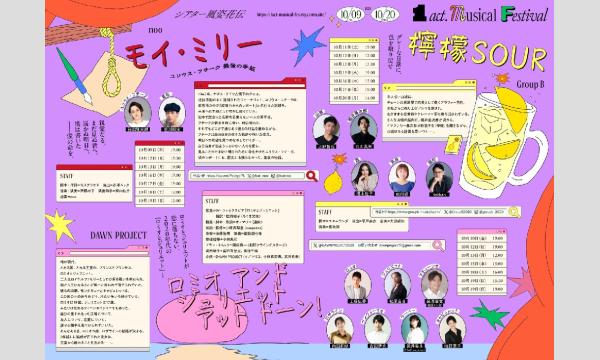Click the ユリウス・フチーク 最後の手紙 subtitle
Viewport: 600px width, 360px height.
pos(212,70)
